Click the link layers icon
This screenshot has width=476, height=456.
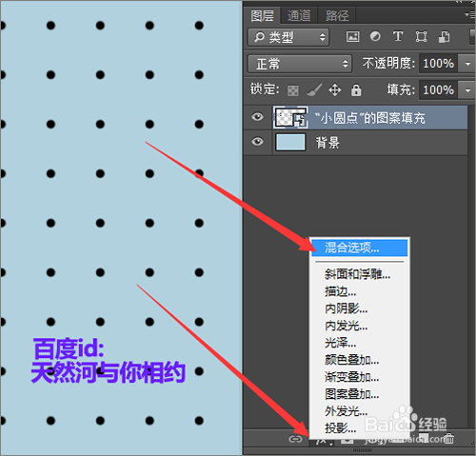tap(295, 439)
